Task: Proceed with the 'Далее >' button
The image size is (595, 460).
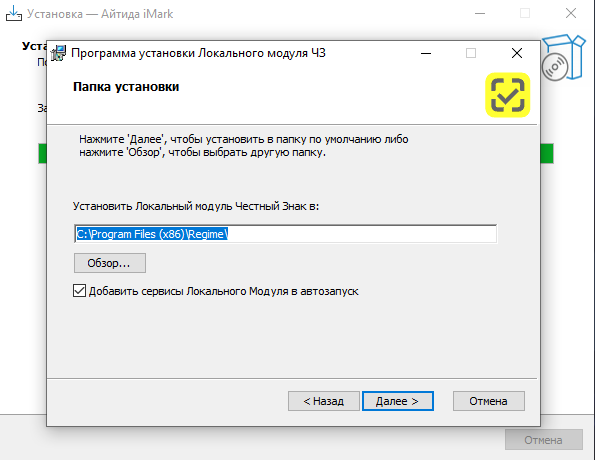Action: pos(398,401)
